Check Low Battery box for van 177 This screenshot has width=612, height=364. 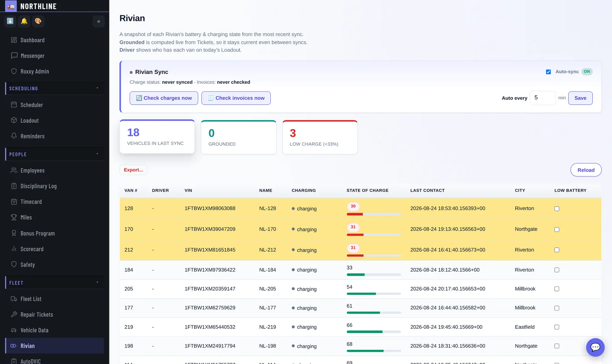point(557,308)
